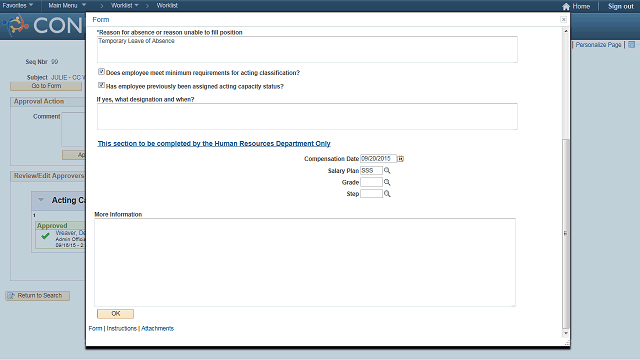
Task: Click the Salary Plan lookup magnifier
Action: click(387, 171)
